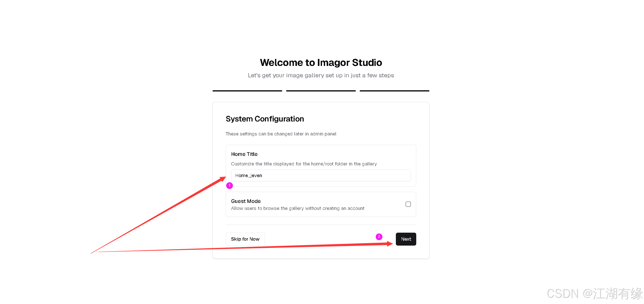Viewport: 644px width, 304px height.
Task: Click the red arrowhead near Home_jeven field
Action: pos(223,179)
